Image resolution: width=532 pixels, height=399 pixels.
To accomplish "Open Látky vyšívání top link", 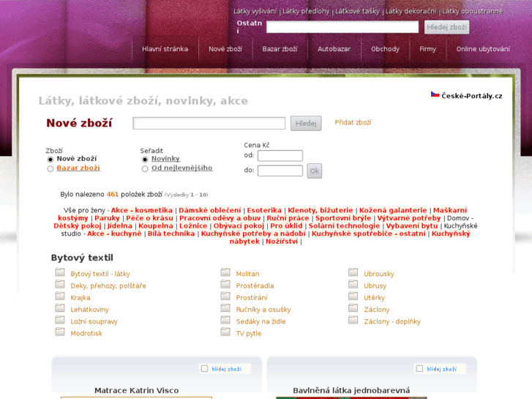I will coord(255,11).
